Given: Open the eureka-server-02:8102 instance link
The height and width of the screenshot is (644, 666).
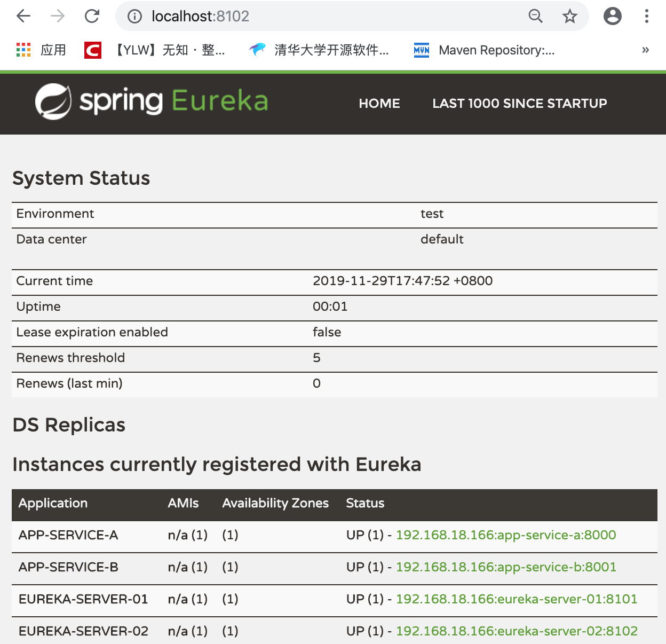Looking at the screenshot, I should (517, 631).
